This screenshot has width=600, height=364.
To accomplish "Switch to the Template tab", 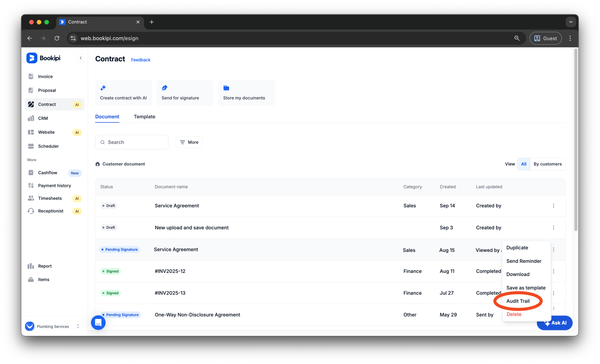I will click(145, 117).
